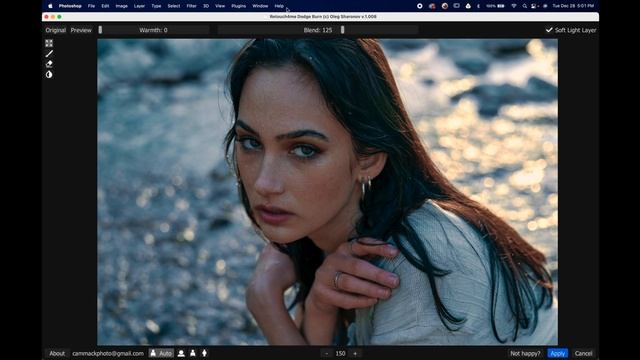Click the battery indicator in menu bar
The image size is (640, 360).
(x=496, y=6)
